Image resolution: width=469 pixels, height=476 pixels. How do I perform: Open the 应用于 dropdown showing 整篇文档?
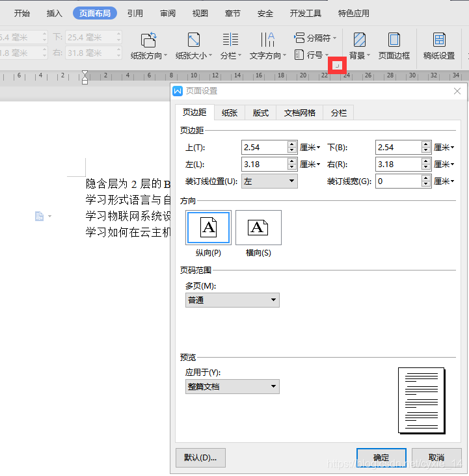click(232, 386)
